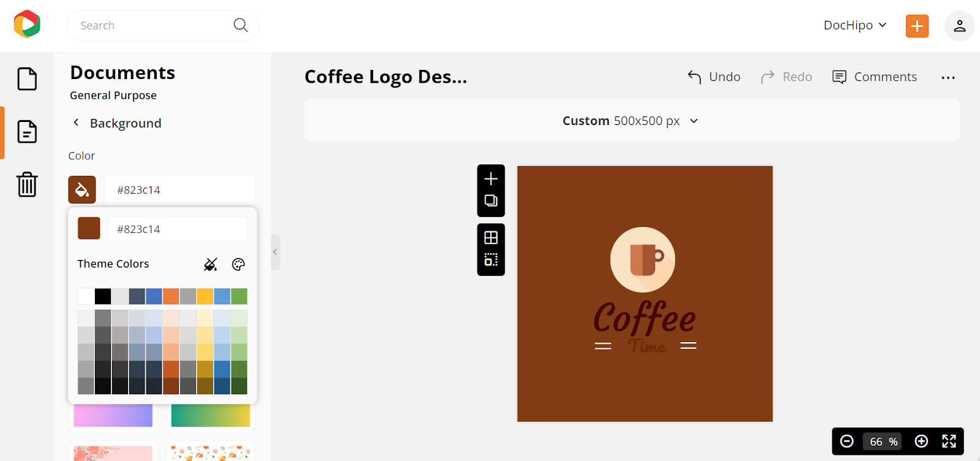The width and height of the screenshot is (980, 461).
Task: Collapse the left side panel handle
Action: click(x=276, y=252)
